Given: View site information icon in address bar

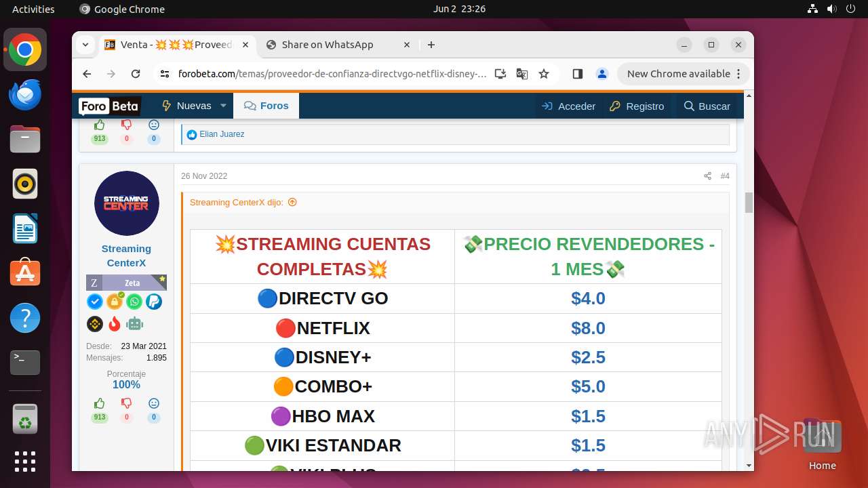Looking at the screenshot, I should pyautogui.click(x=165, y=74).
